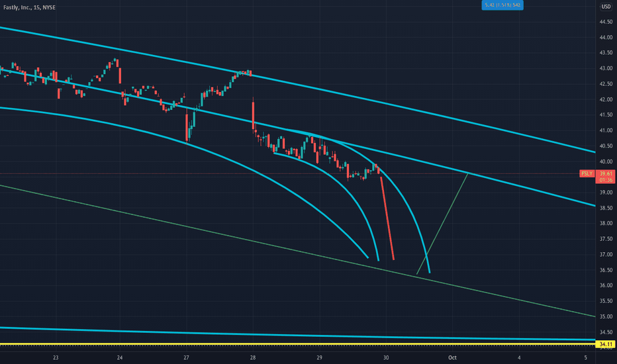The height and width of the screenshot is (364, 617).
Task: Click the date label 30 on time axis
Action: (386, 357)
